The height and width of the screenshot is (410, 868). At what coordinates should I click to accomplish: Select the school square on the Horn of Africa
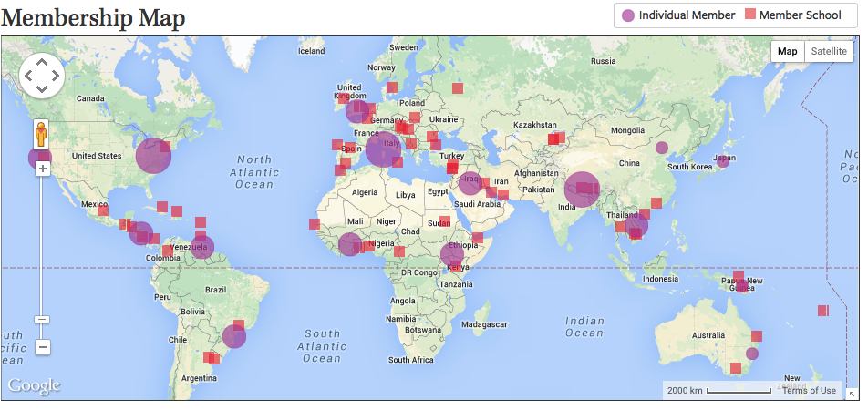point(478,238)
